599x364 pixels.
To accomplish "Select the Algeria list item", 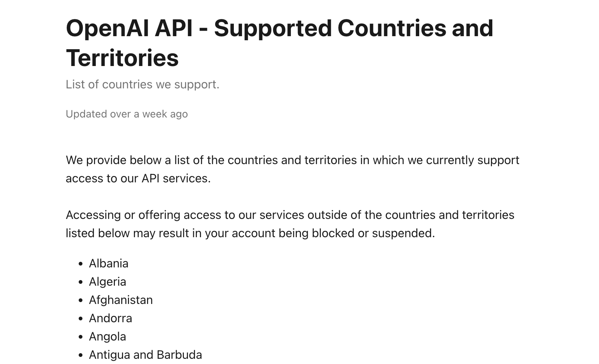I will (x=107, y=282).
